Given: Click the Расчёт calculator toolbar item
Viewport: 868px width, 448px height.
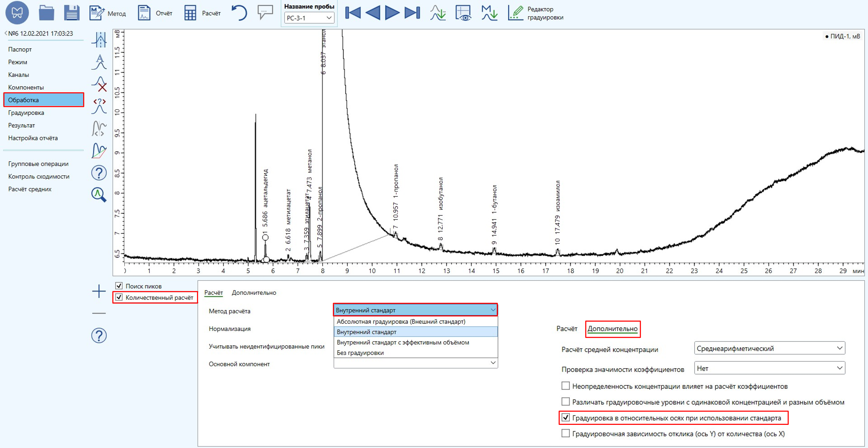Looking at the screenshot, I should (202, 13).
